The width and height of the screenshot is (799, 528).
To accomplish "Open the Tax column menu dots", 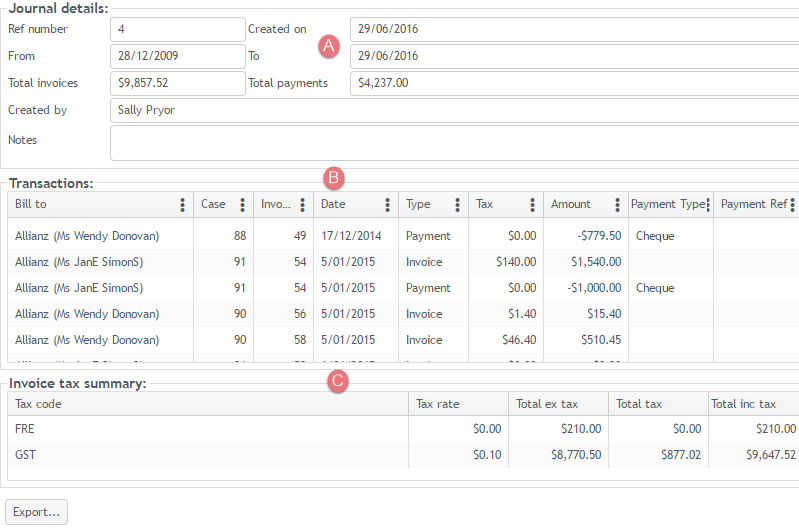I will coord(532,205).
